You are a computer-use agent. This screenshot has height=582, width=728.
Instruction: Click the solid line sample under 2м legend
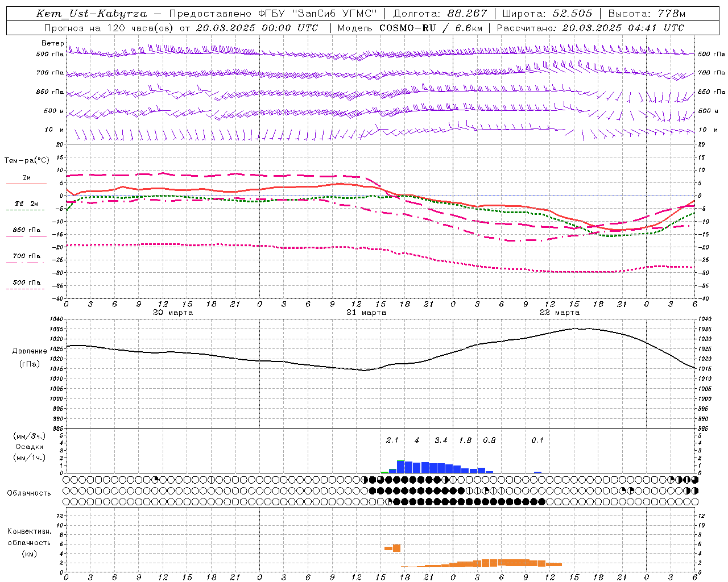[x=26, y=184]
